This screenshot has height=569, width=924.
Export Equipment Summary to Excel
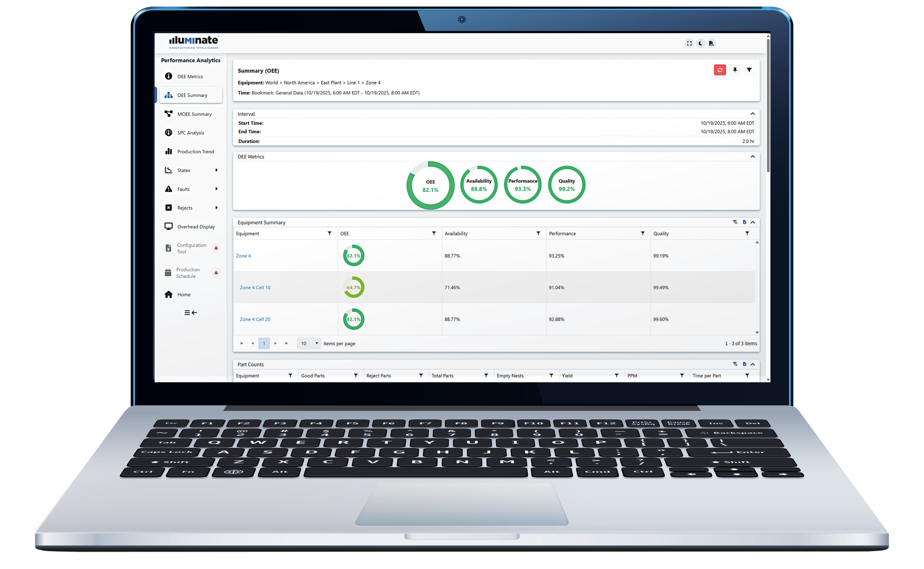(744, 222)
